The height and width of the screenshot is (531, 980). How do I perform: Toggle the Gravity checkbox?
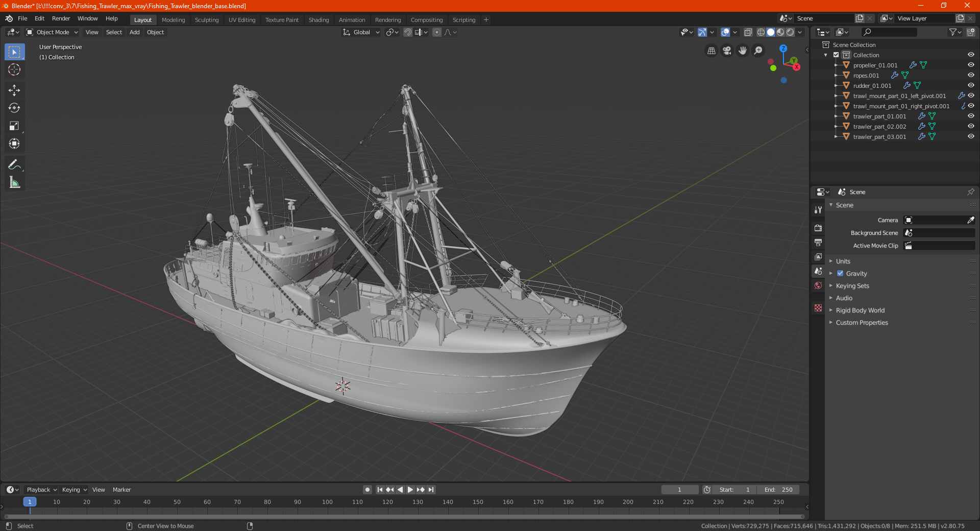click(840, 274)
